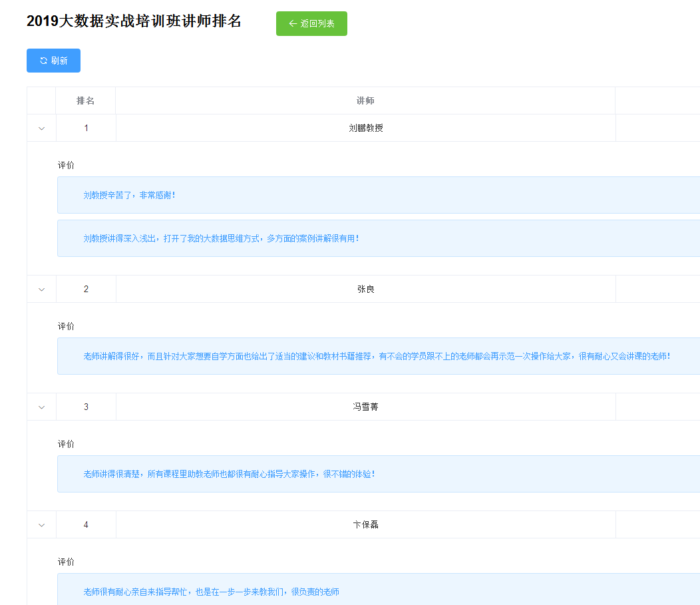Select the lecturer name 冯雪菁

[x=366, y=407]
